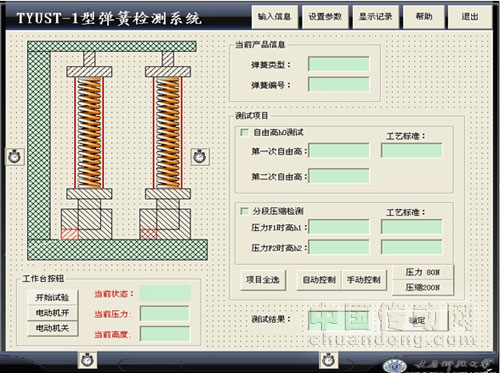Enable the 分段压缩检测 checkbox
Viewport: 500px width, 373px height.
tap(245, 211)
